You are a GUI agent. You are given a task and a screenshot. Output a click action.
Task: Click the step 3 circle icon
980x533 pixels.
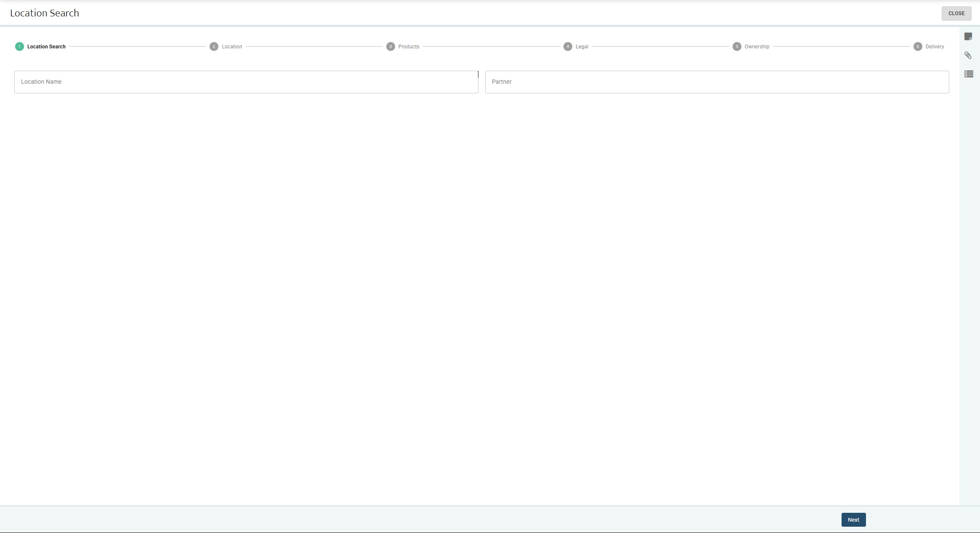click(390, 47)
